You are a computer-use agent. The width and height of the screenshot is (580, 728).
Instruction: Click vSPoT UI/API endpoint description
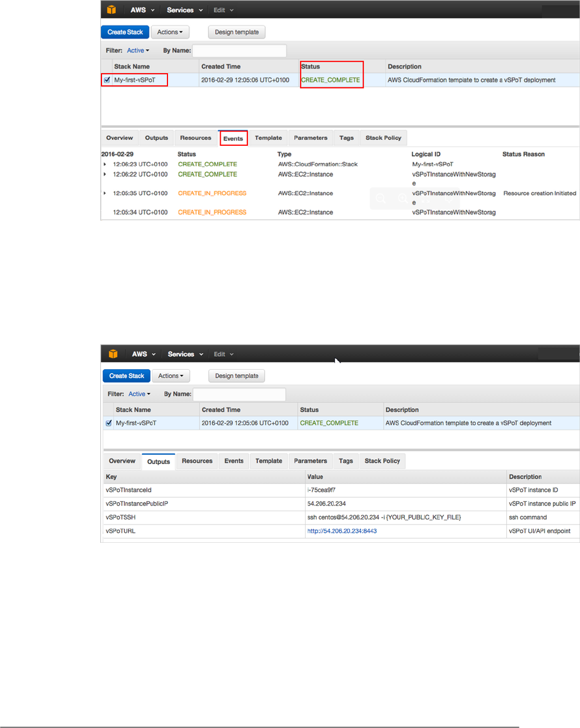tap(540, 531)
